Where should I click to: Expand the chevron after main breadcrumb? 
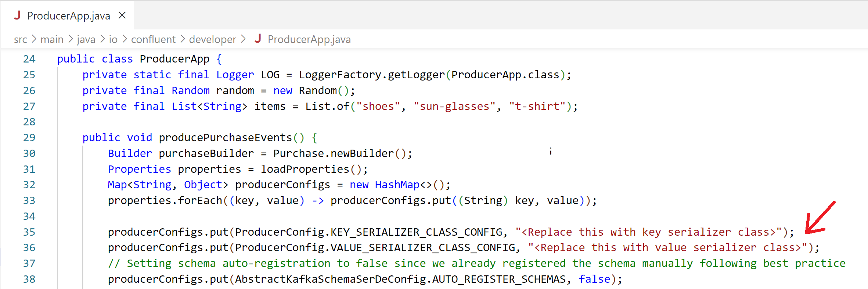point(70,39)
